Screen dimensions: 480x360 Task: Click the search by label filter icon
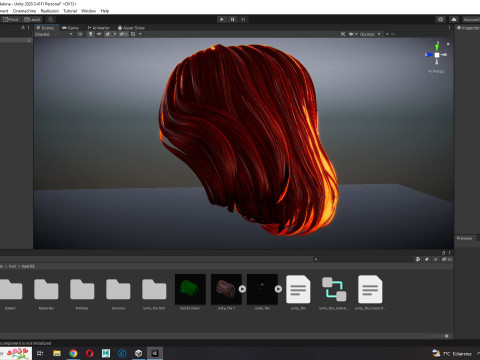(x=427, y=259)
